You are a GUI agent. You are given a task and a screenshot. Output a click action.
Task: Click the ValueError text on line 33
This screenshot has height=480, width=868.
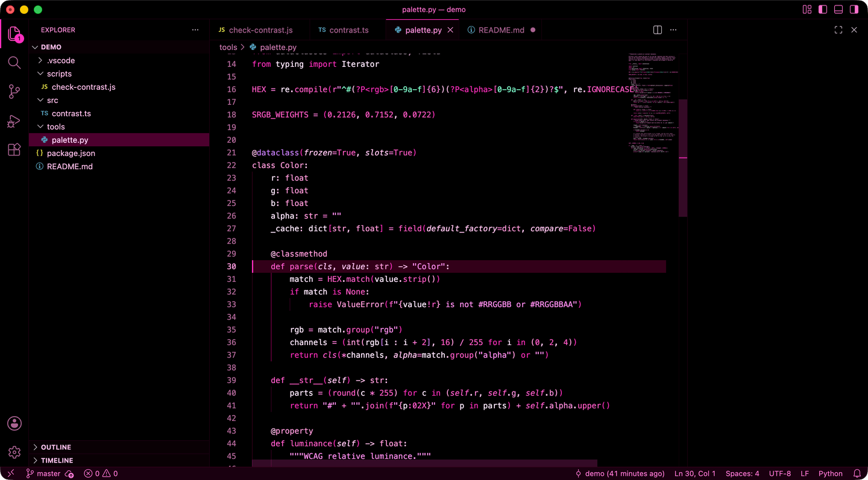tap(360, 304)
